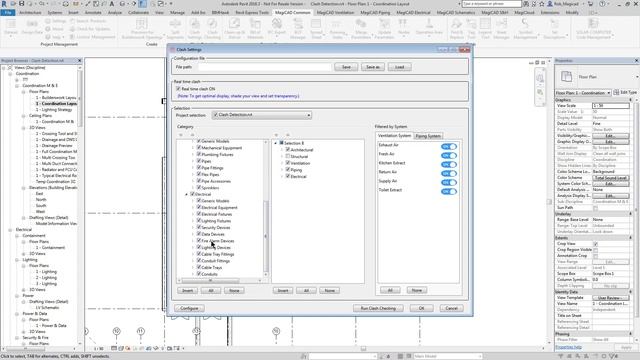The height and width of the screenshot is (360, 640).
Task: Open the Project selection dropdown
Action: [262, 115]
